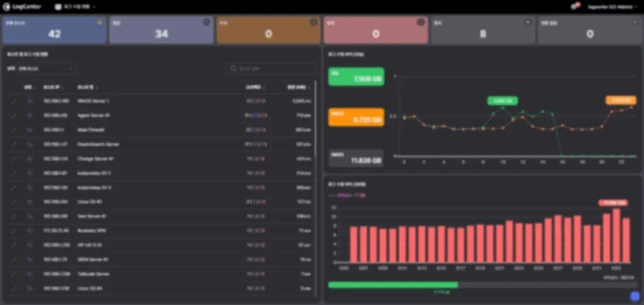The image size is (644, 305).
Task: Click the orange 6.725 GB summary box
Action: pyautogui.click(x=356, y=117)
